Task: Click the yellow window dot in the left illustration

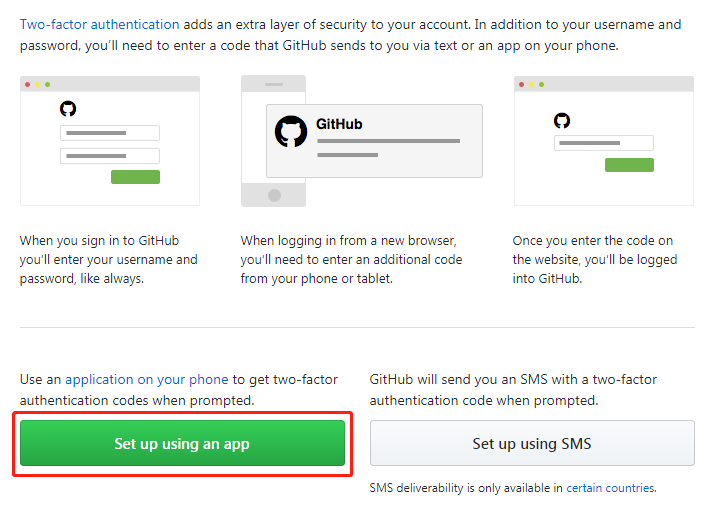Action: pyautogui.click(x=38, y=85)
